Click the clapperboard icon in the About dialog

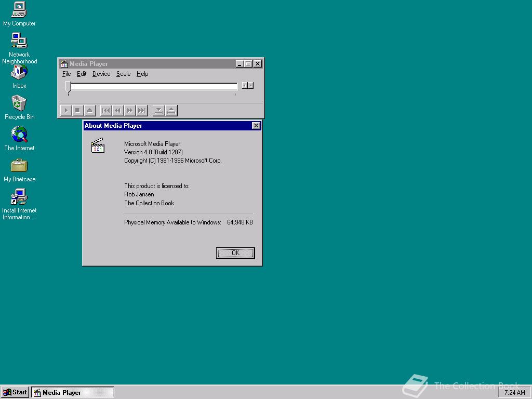point(98,145)
